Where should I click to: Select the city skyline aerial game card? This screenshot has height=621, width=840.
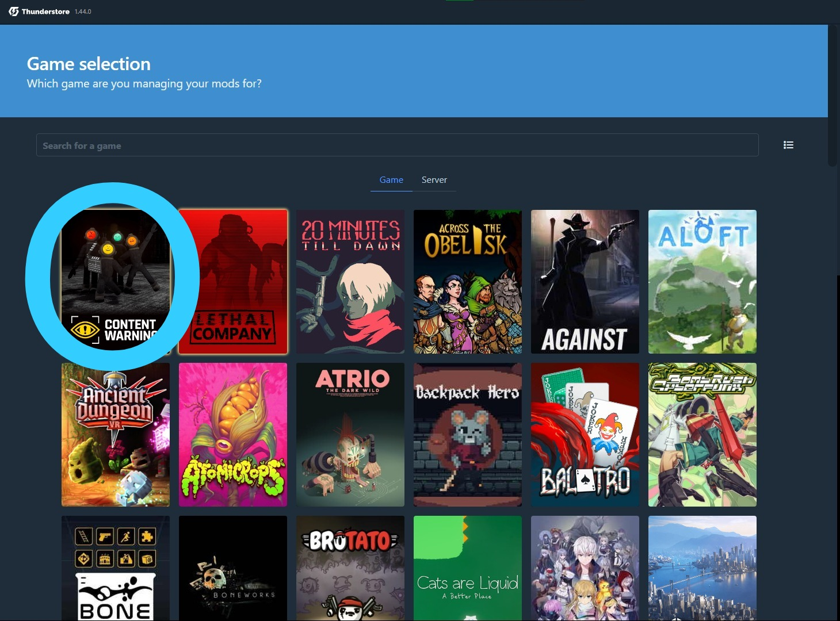[x=702, y=568]
